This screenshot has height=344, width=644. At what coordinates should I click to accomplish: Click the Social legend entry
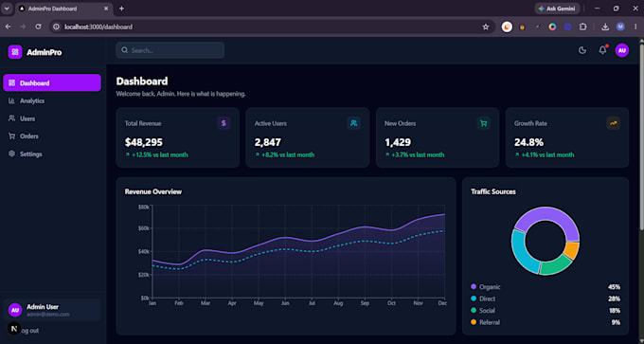tap(546, 310)
